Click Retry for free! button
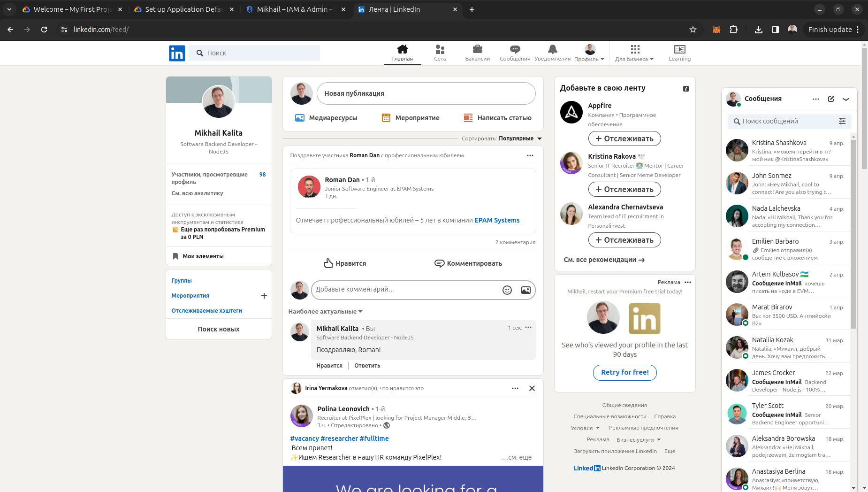868x492 pixels. pyautogui.click(x=625, y=372)
